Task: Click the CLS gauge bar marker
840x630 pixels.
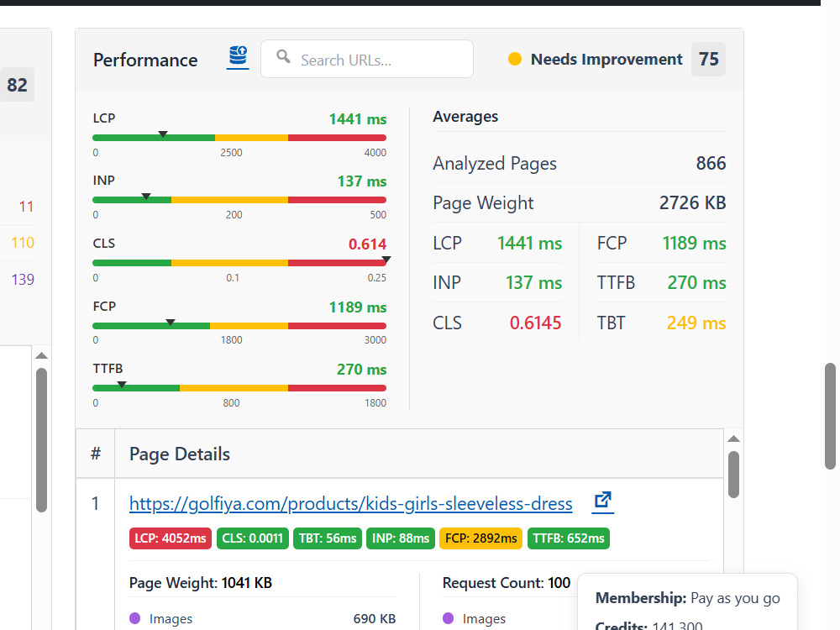Action: (386, 260)
